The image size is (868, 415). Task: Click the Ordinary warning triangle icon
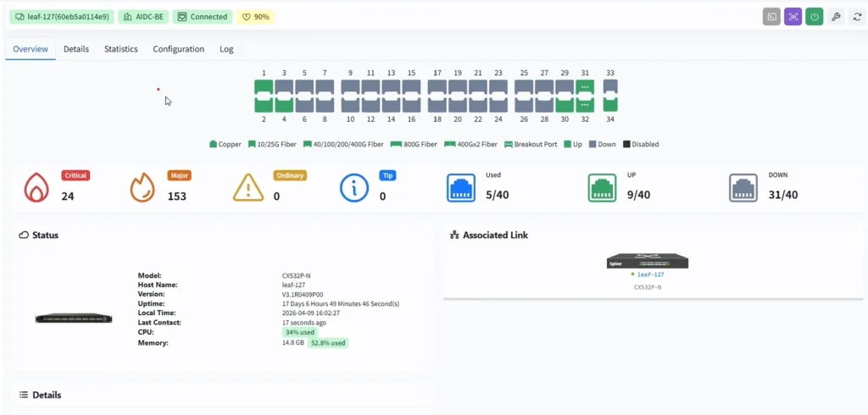(x=248, y=187)
